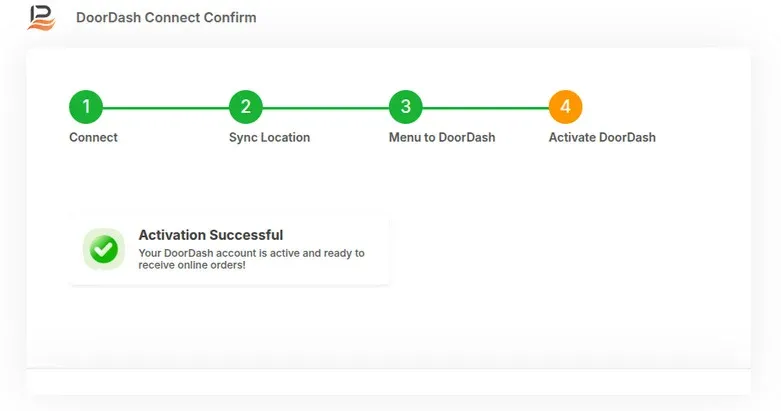Select the orange step 4 circle
This screenshot has height=411, width=781.
pyautogui.click(x=566, y=107)
